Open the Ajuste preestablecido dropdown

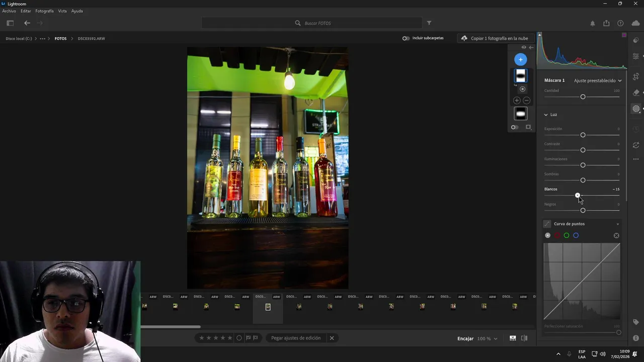point(598,80)
